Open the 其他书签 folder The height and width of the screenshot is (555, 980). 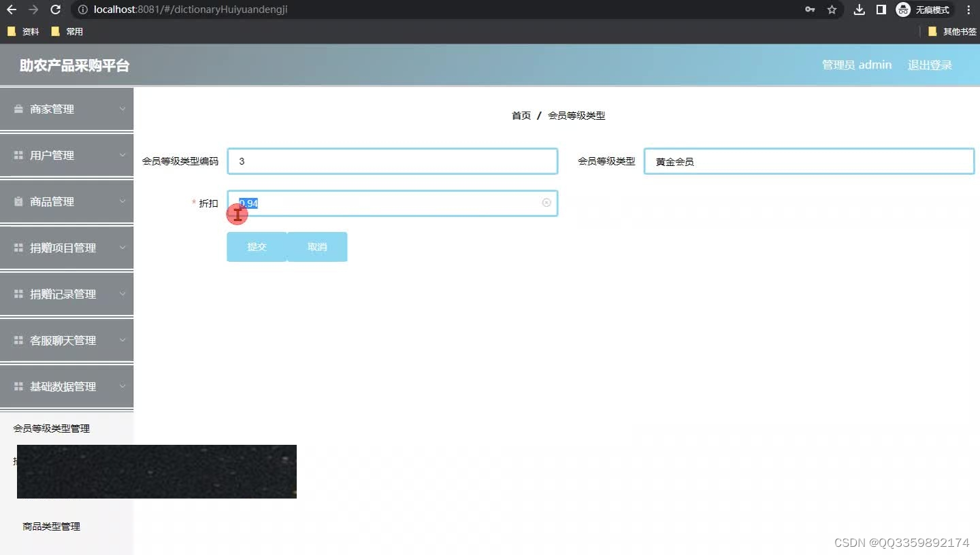click(x=952, y=31)
